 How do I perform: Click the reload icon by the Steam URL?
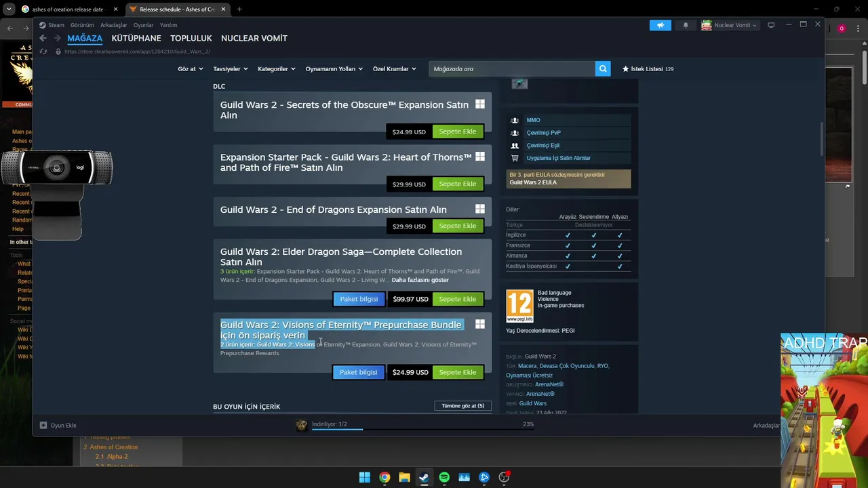pyautogui.click(x=43, y=52)
